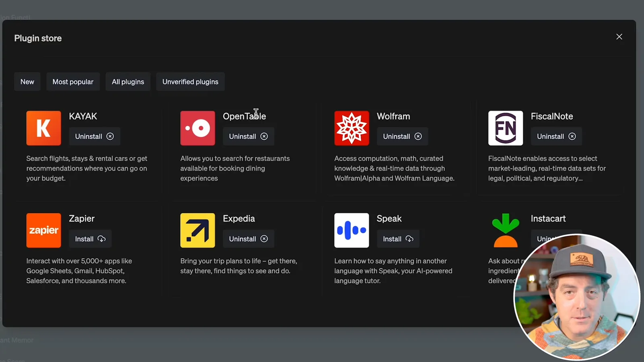Screen dimensions: 644x362
Task: Install the Speak plugin
Action: tap(398, 239)
